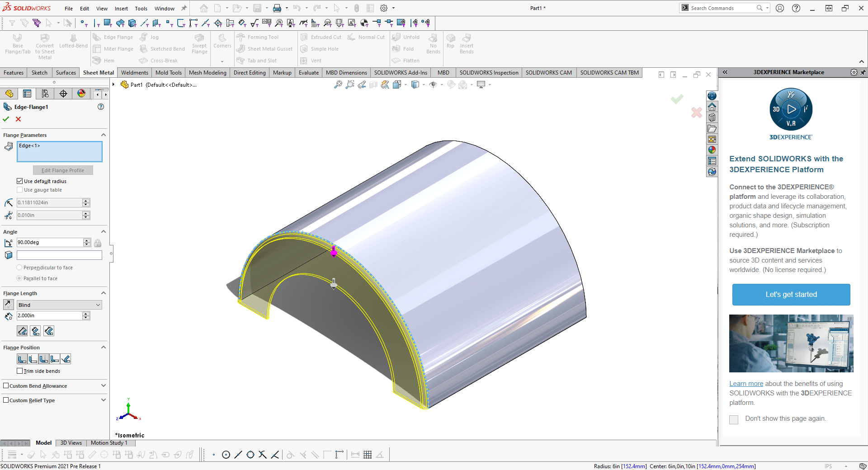Click the Edit Flange Profile button

pos(63,170)
